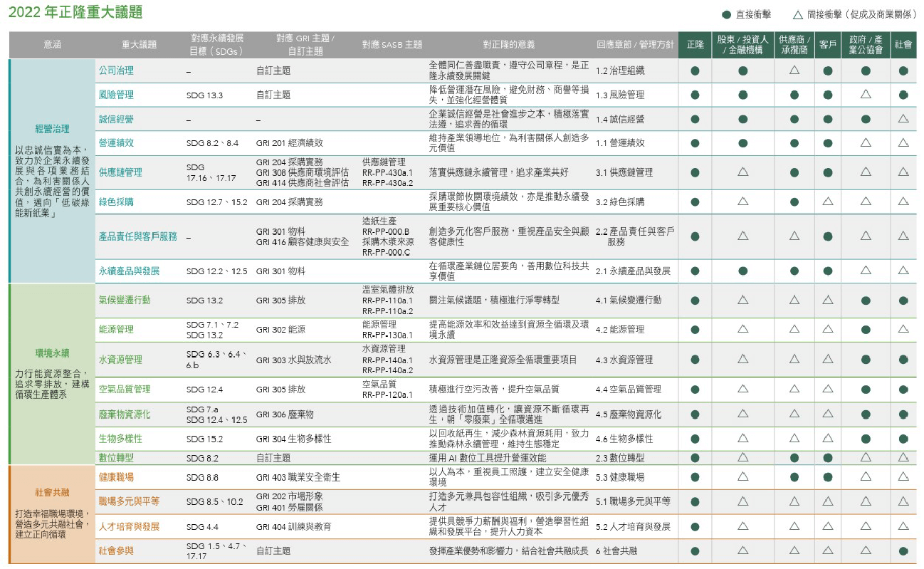Select the 對應 SASB 主題 column header

point(392,45)
